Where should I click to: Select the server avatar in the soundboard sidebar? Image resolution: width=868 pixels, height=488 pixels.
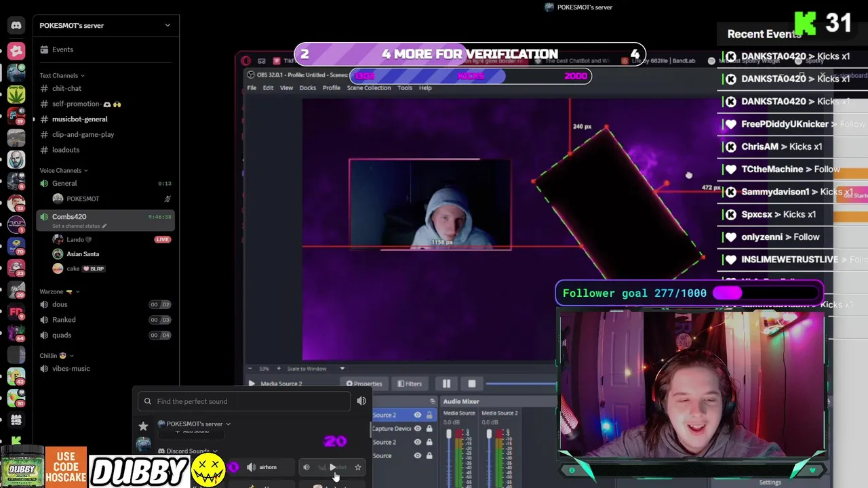pos(143,444)
